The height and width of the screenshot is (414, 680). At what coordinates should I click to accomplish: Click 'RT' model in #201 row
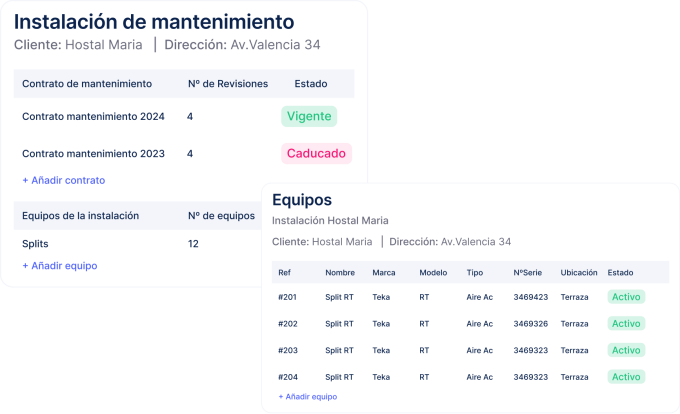pos(424,297)
